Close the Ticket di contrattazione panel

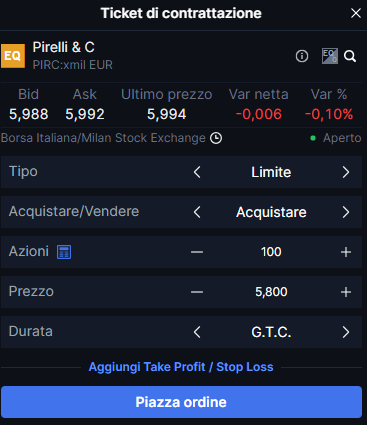point(356,13)
